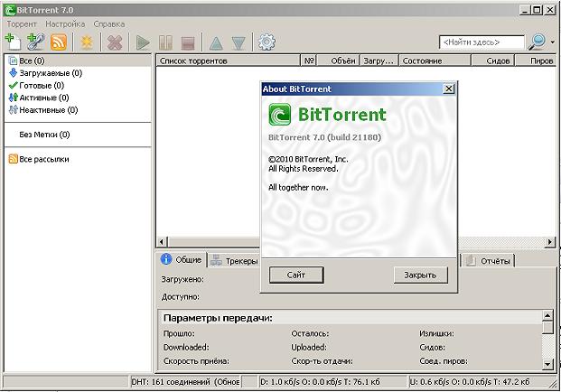
Task: Click the red Remove torrent icon
Action: click(x=115, y=42)
